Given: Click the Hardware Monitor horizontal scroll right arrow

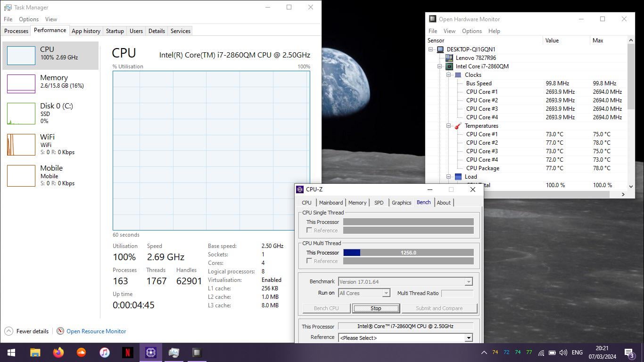Looking at the screenshot, I should click(x=623, y=194).
